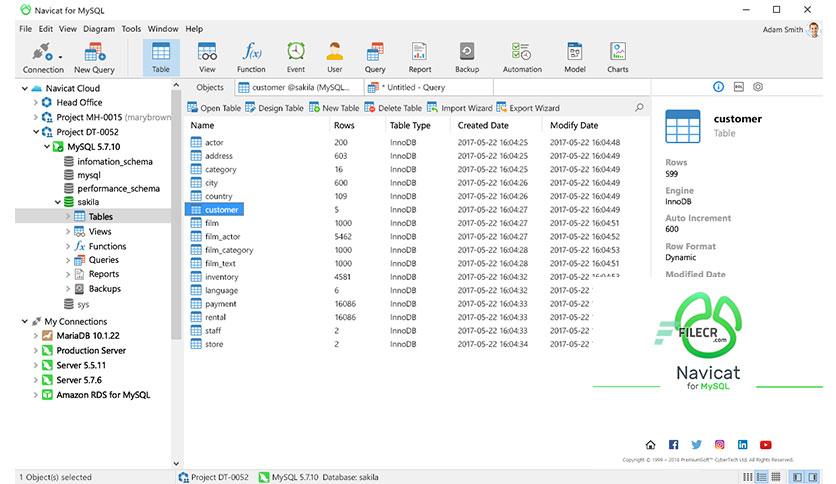Collapse the sakila database node

[58, 202]
